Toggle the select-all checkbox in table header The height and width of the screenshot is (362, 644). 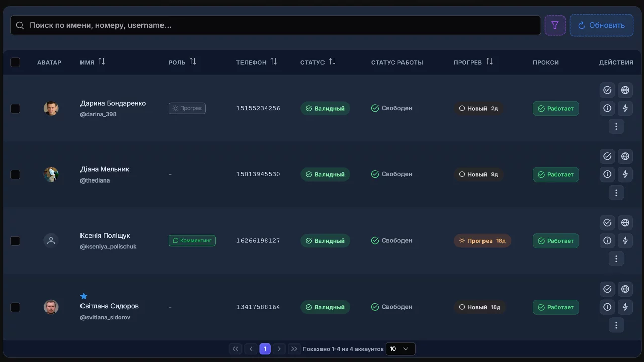pos(15,62)
